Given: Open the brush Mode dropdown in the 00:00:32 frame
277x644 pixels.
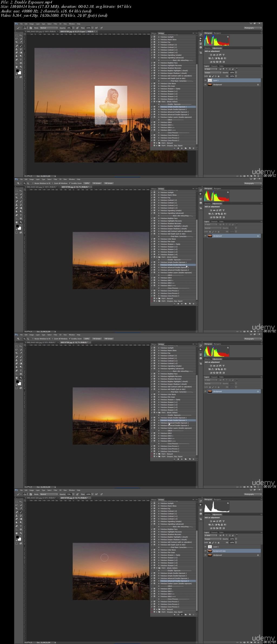Looking at the screenshot, I should [49, 28].
